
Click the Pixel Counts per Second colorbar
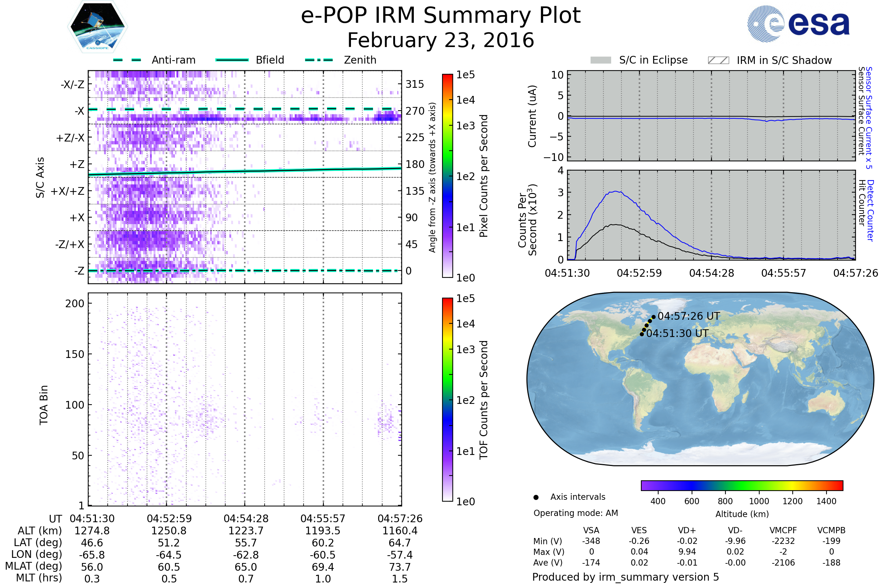[447, 176]
